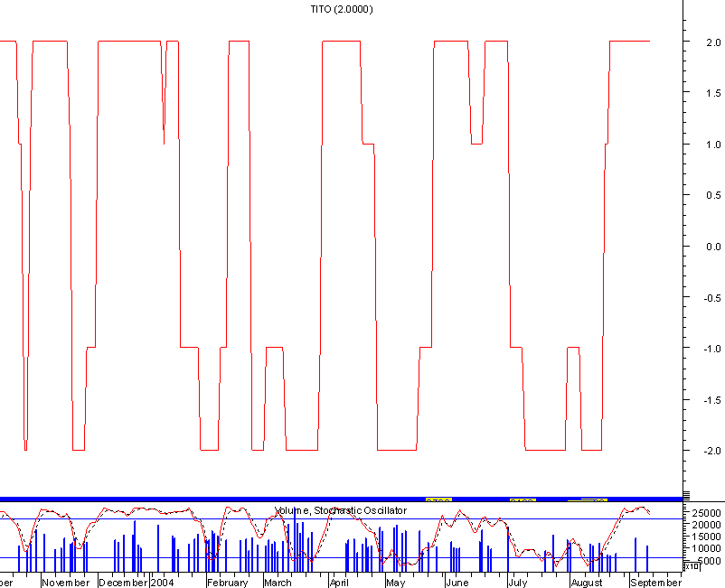Click the September date label
Screen dimensions: 725x588
[655, 583]
